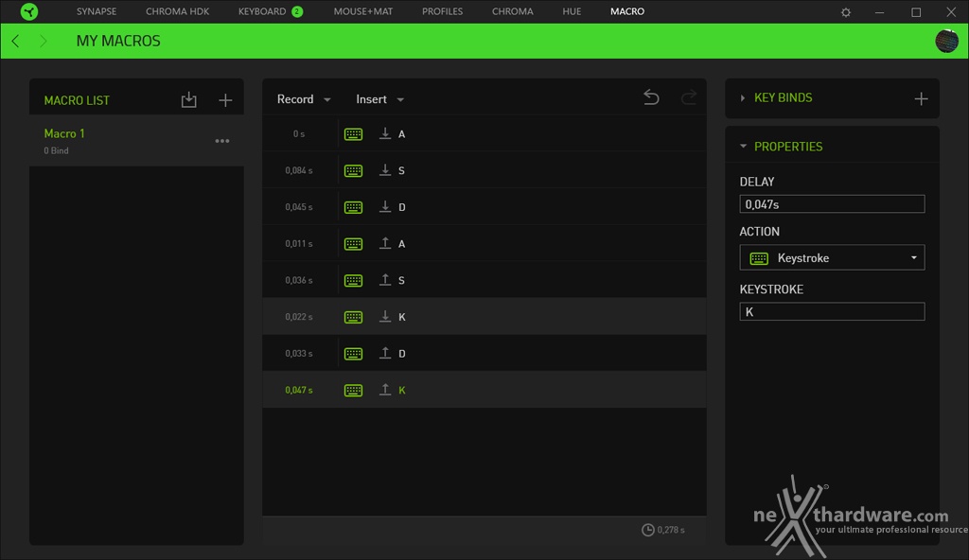Add a new macro to Macro List
The height and width of the screenshot is (560, 969).
[225, 100]
